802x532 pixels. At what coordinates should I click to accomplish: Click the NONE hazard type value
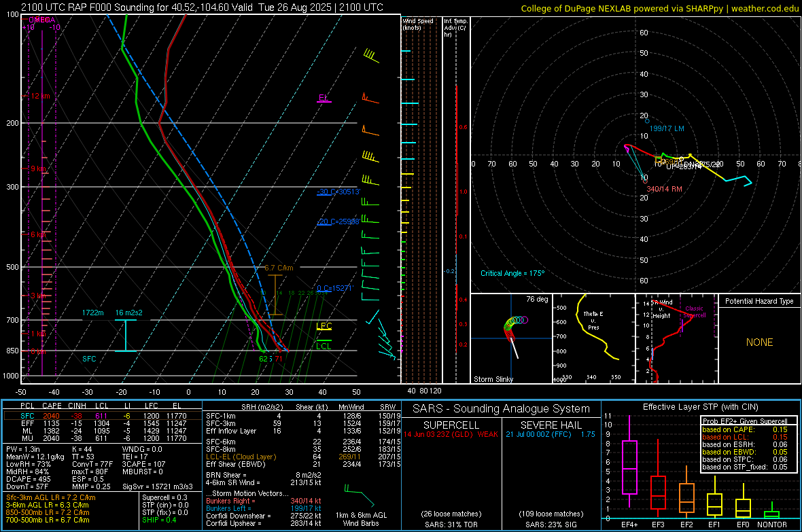pyautogui.click(x=760, y=342)
